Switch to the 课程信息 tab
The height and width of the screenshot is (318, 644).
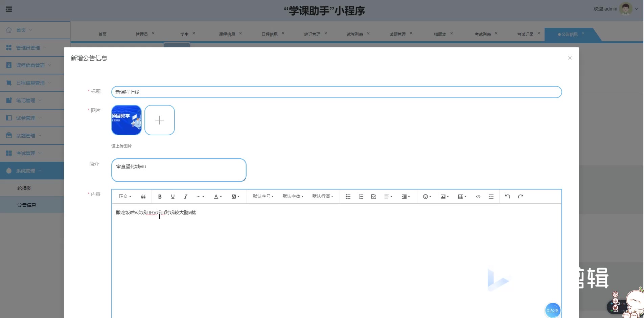click(x=227, y=35)
